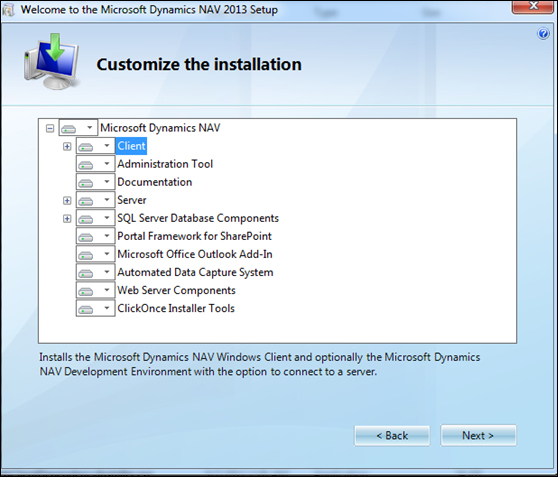Screen dimensions: 558x477
Task: Select the Microsoft Dynamics NAV root item
Action: (160, 128)
